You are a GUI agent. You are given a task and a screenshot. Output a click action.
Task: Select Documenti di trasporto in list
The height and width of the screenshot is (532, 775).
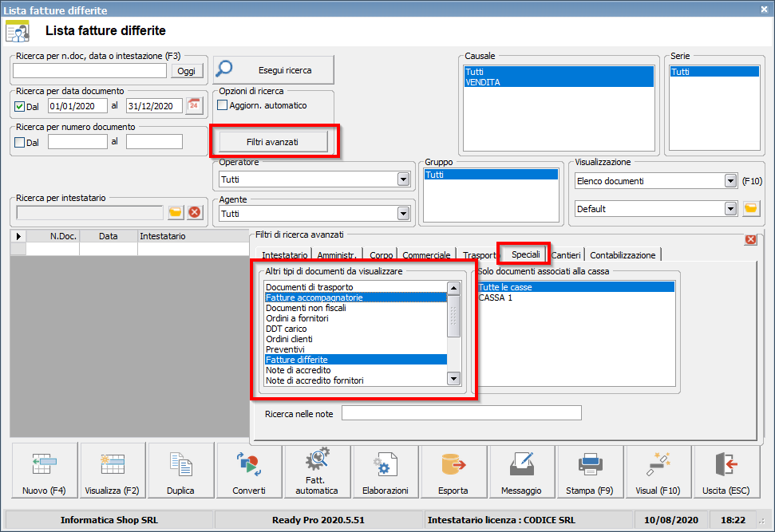click(356, 287)
